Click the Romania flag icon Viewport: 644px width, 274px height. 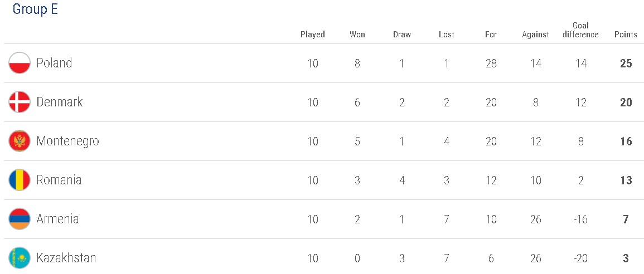point(20,180)
